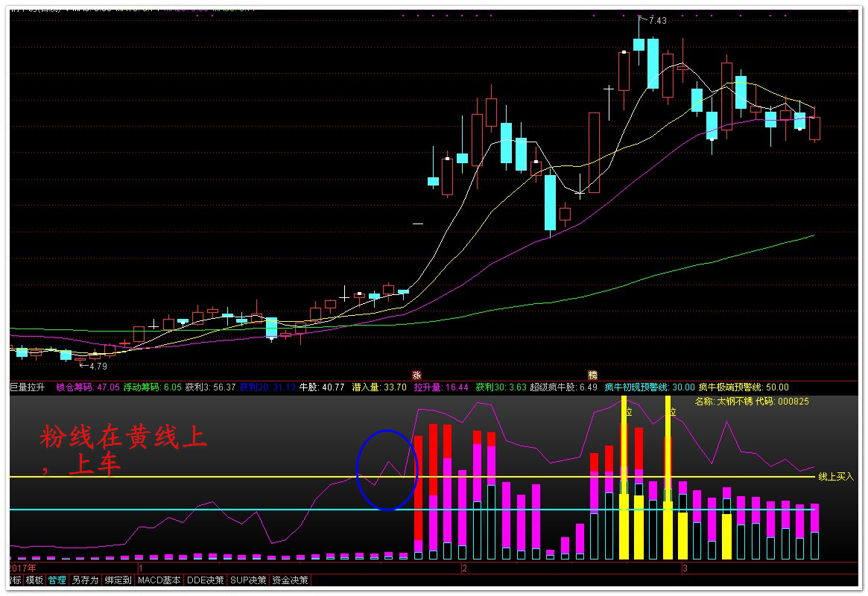868x596 pixels.
Task: Select the DDE决策 indicator tab
Action: point(206,580)
